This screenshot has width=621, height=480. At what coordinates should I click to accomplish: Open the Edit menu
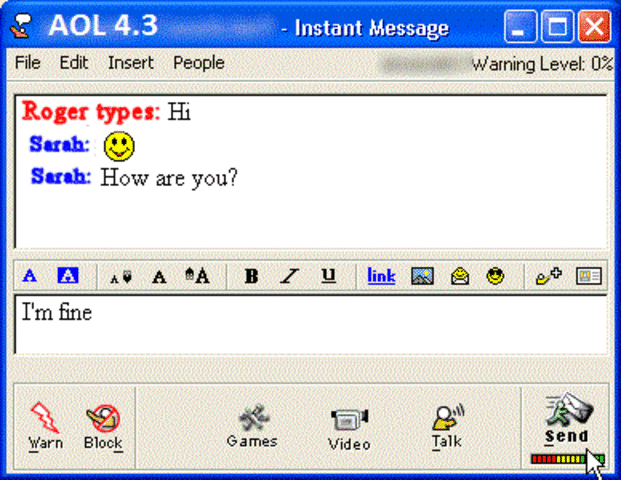(74, 63)
